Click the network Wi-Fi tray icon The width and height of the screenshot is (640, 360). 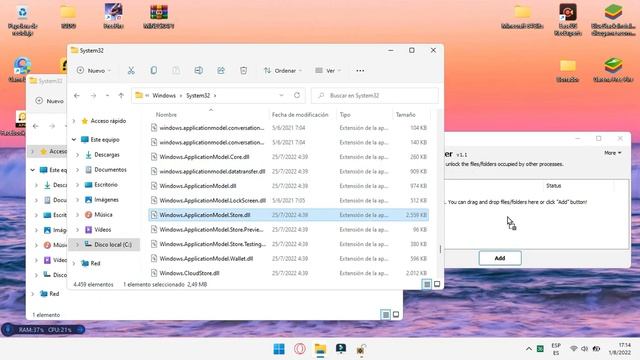pos(573,349)
